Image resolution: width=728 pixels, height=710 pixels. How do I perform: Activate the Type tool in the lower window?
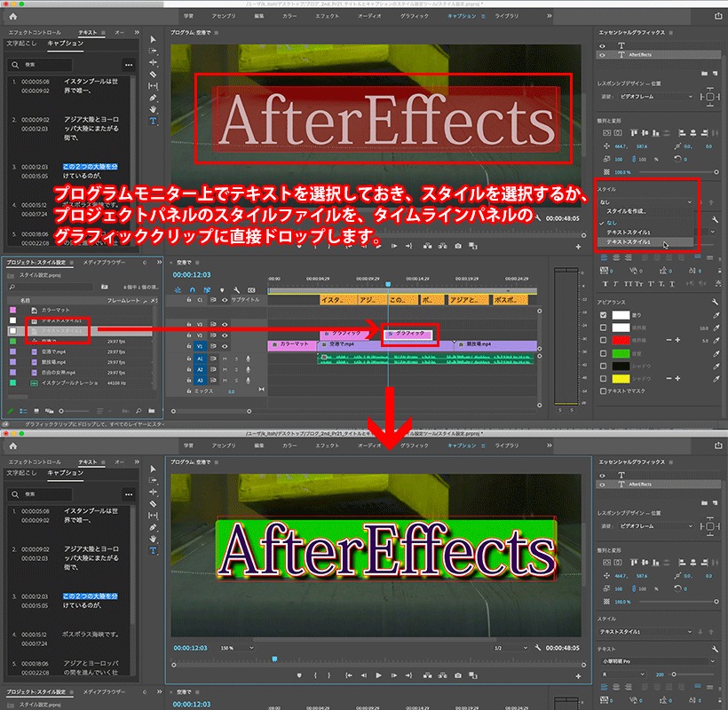tap(154, 550)
